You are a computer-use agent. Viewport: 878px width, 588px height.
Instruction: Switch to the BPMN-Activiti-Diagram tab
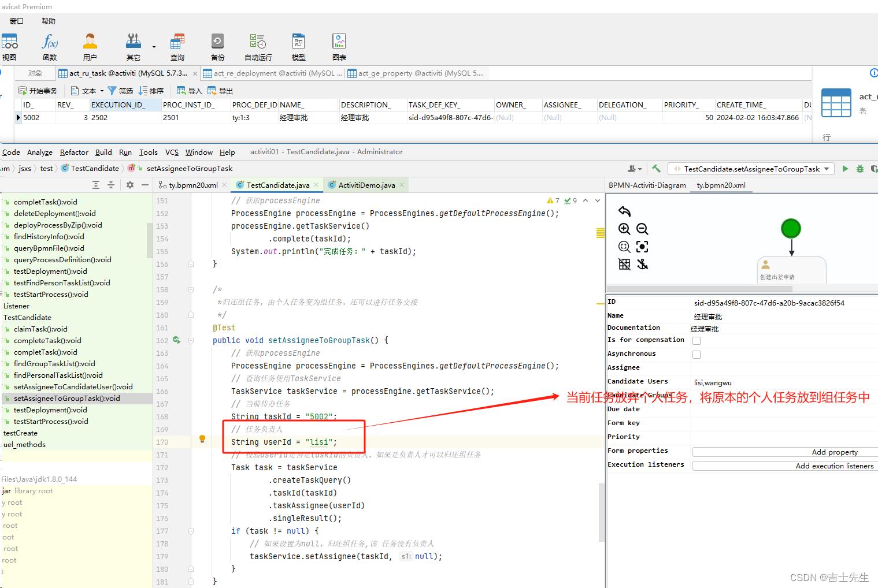point(647,185)
